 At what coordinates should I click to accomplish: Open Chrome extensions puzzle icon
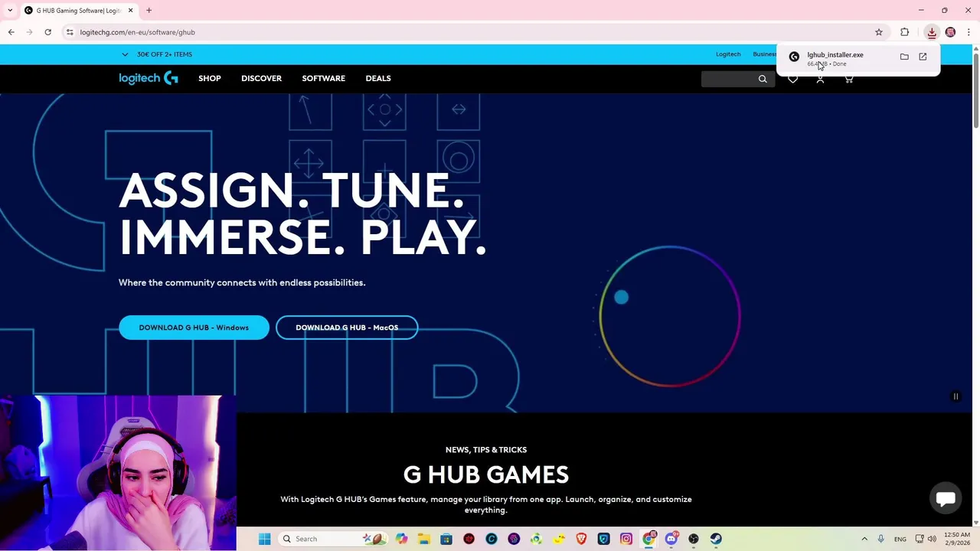coord(904,32)
